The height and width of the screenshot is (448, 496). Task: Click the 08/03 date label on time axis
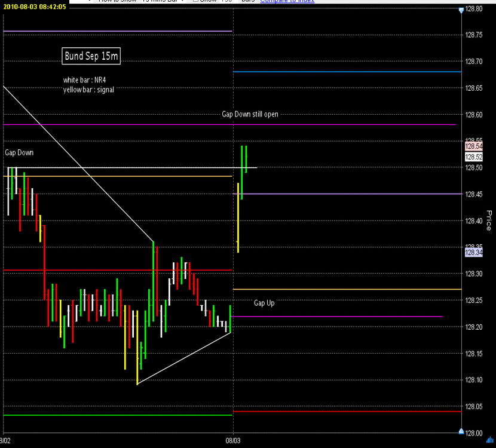click(x=233, y=441)
